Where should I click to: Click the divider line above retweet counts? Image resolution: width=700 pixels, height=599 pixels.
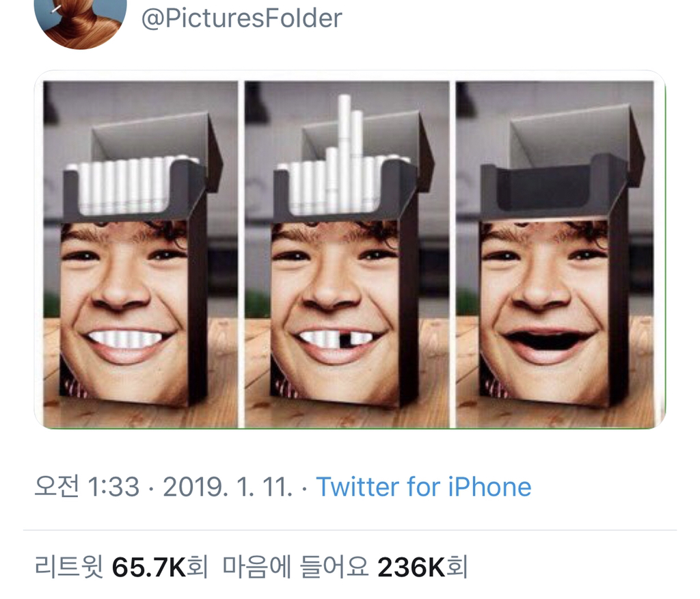pos(350,530)
